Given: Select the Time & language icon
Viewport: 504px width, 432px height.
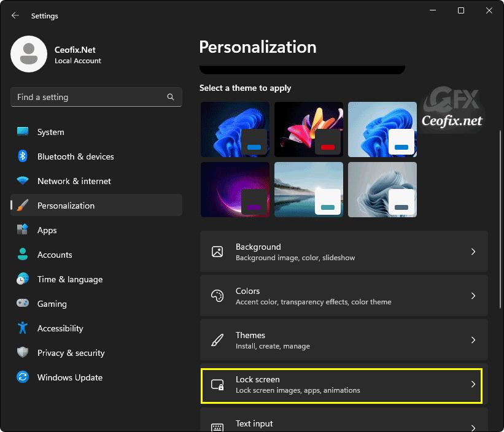Looking at the screenshot, I should [23, 279].
